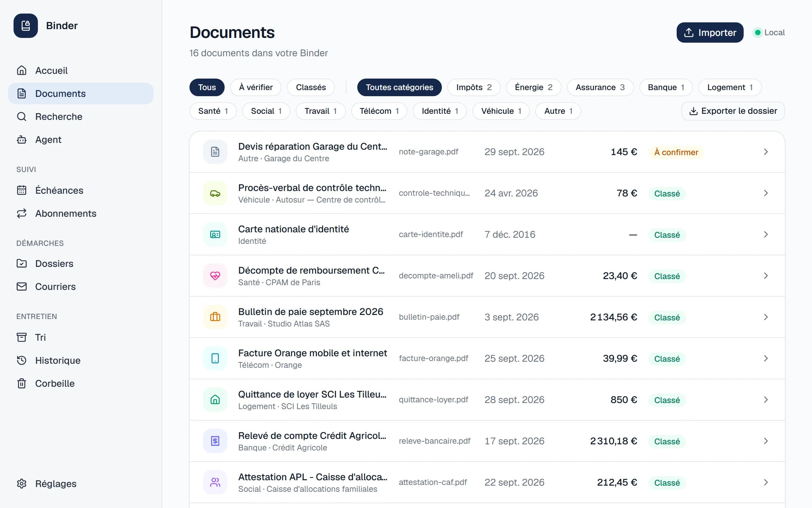The image size is (812, 508).
Task: Filter documents by Impôts category
Action: (x=474, y=87)
